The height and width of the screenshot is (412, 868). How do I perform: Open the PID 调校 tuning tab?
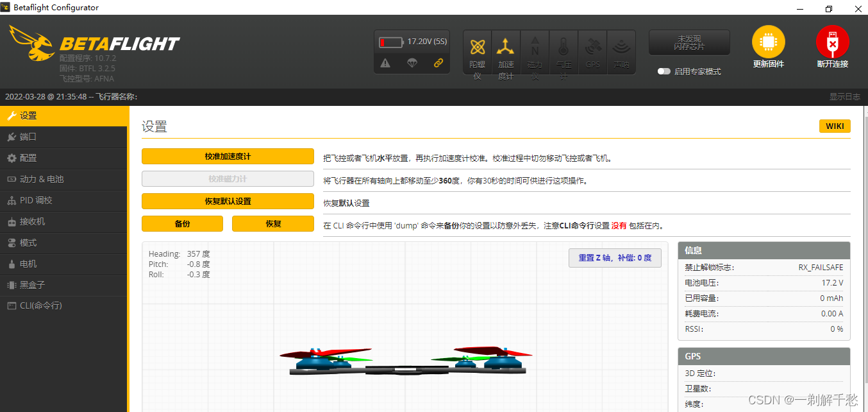tap(63, 200)
